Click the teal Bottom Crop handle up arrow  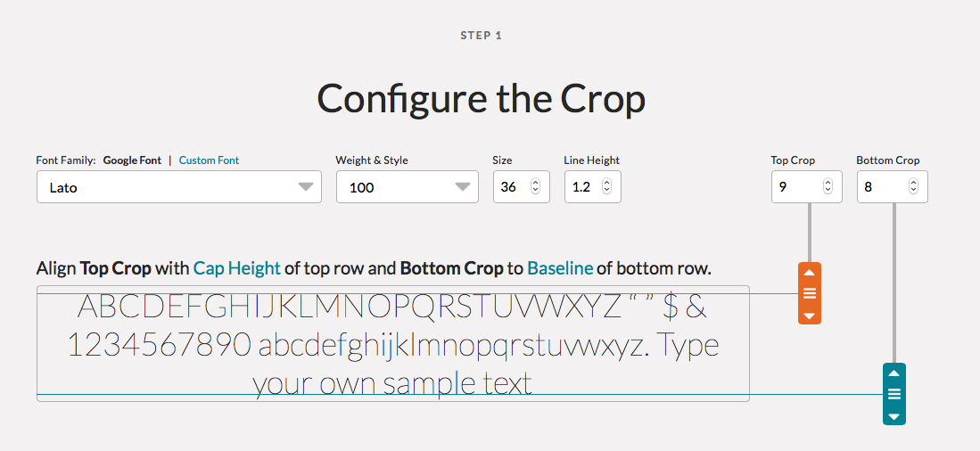894,373
